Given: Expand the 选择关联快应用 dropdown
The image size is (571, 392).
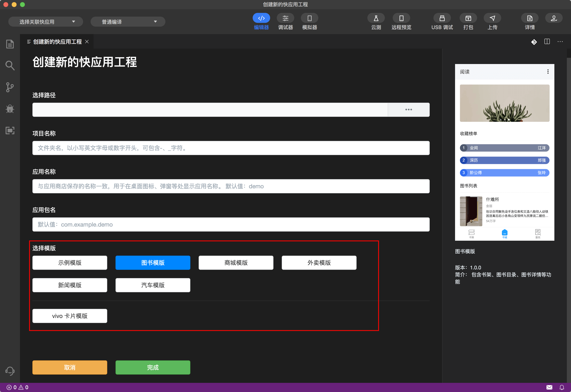Looking at the screenshot, I should pos(46,22).
